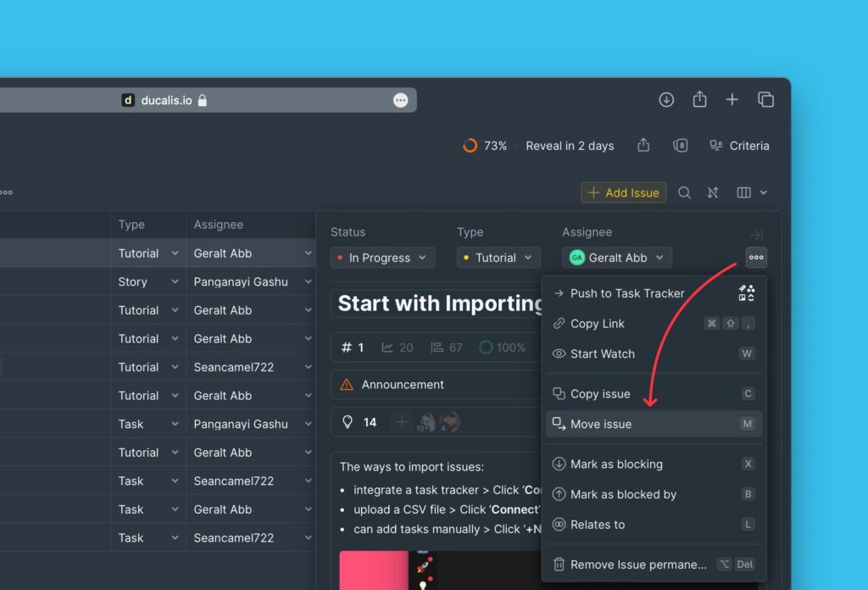Toggle Mark as blocked by
This screenshot has height=590, width=868.
623,494
